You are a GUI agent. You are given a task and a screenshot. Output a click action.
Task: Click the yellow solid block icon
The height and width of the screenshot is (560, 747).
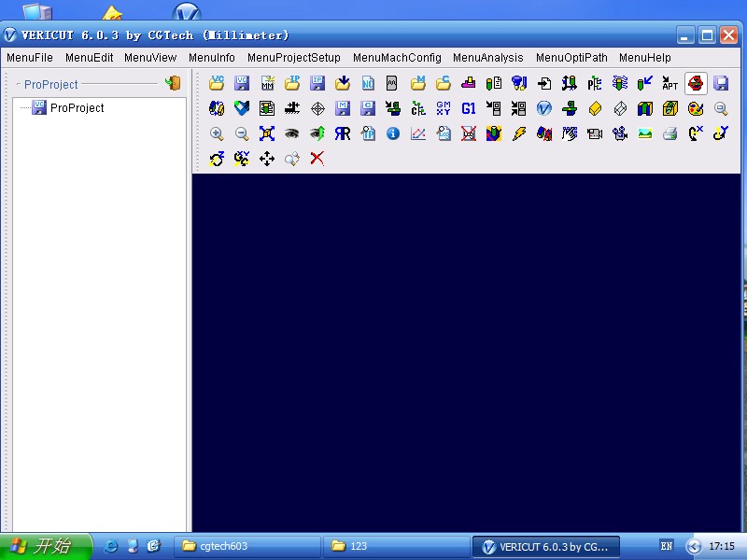595,108
